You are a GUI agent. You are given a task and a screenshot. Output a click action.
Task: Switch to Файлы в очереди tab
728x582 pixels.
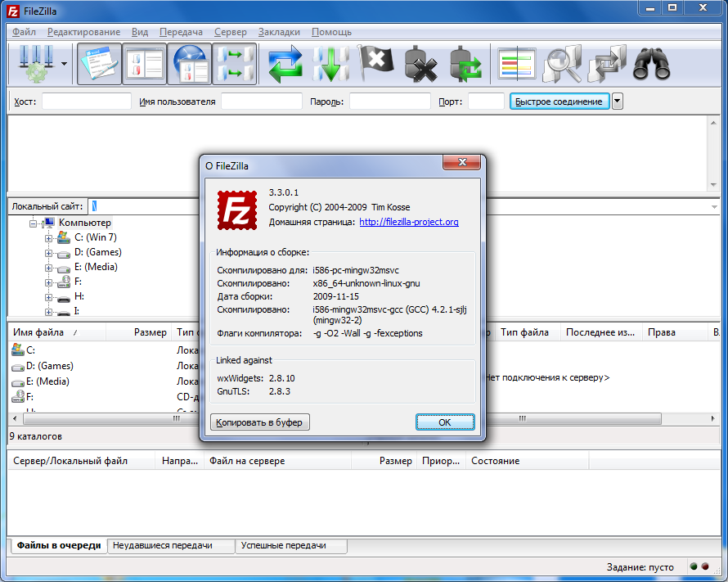pyautogui.click(x=59, y=545)
